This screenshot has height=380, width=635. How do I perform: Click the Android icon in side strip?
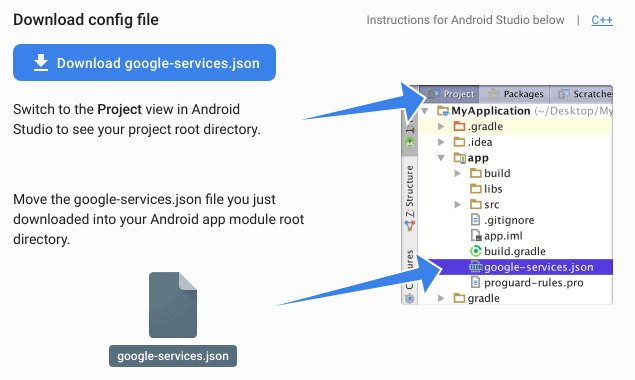pyautogui.click(x=410, y=142)
